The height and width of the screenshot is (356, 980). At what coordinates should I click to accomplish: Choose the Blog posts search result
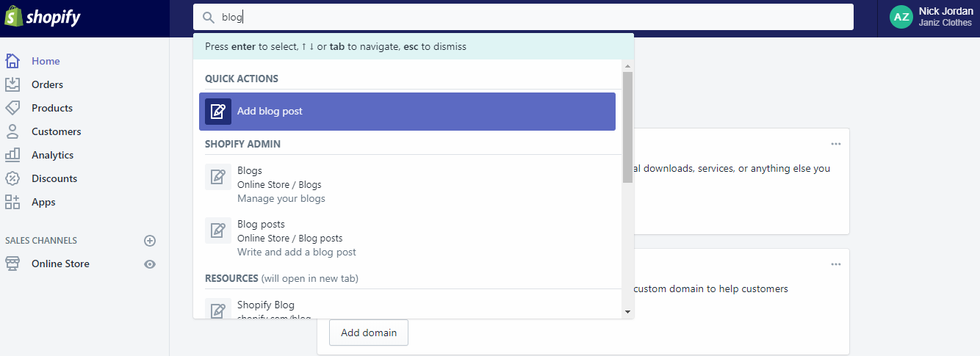coord(407,238)
